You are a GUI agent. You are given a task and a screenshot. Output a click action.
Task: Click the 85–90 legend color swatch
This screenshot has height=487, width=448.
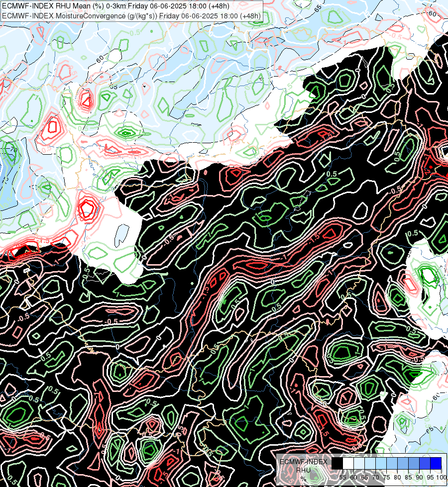pos(414,463)
